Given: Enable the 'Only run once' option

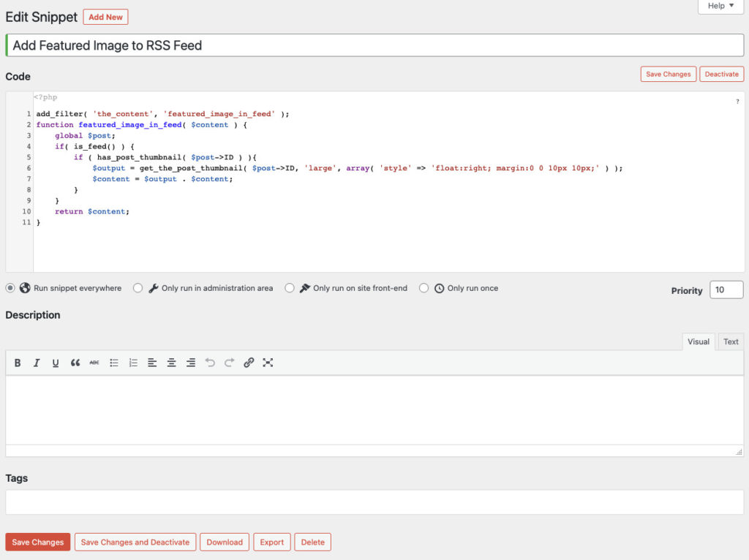Looking at the screenshot, I should pyautogui.click(x=424, y=288).
